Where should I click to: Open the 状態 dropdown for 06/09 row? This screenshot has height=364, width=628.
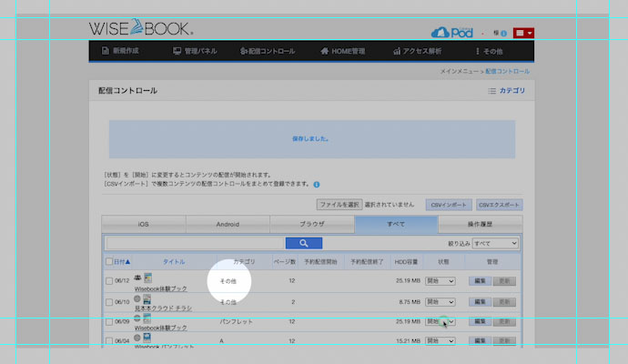440,321
